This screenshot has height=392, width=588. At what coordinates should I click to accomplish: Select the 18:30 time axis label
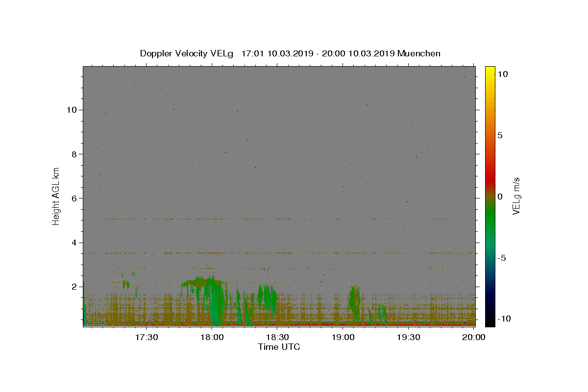click(x=277, y=337)
